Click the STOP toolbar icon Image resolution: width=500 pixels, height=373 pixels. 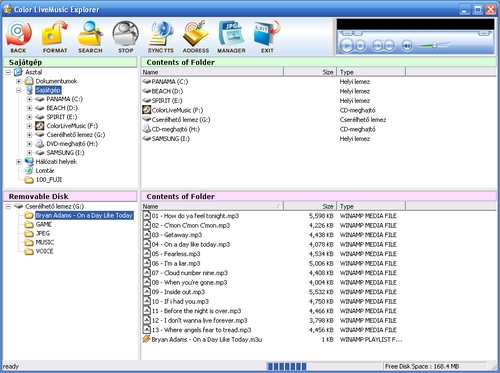tap(126, 37)
